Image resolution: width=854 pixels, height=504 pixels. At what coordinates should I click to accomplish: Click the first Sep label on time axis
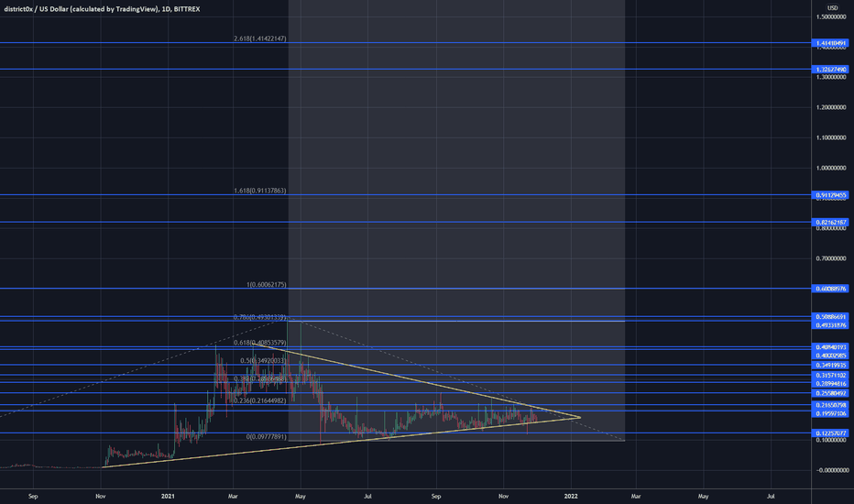(33, 497)
